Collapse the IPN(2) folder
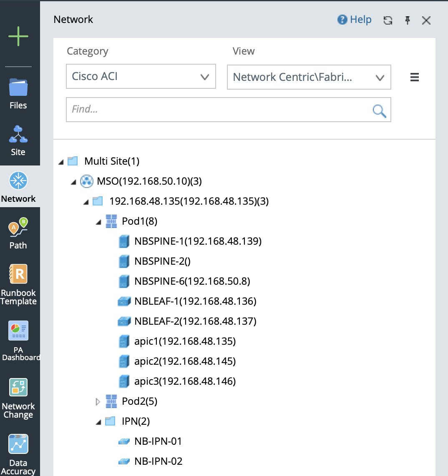 click(99, 422)
